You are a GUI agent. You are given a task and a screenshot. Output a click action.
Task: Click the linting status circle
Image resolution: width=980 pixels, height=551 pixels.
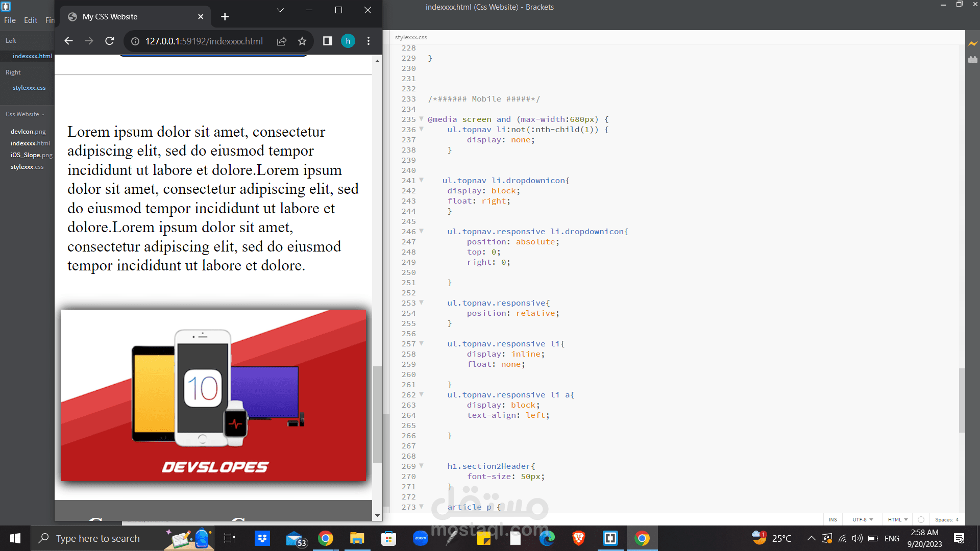921,519
